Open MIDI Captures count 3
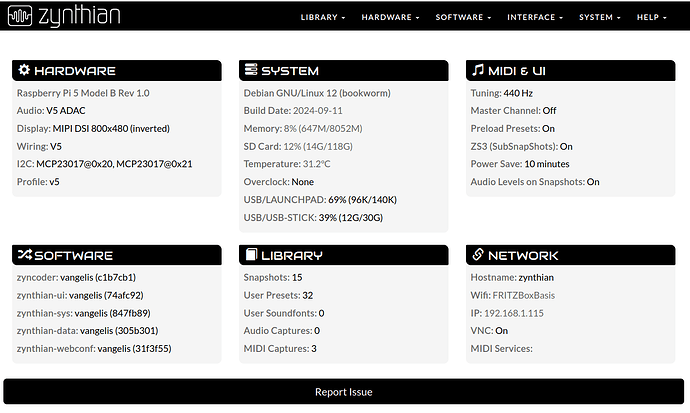The height and width of the screenshot is (413, 690). point(314,348)
